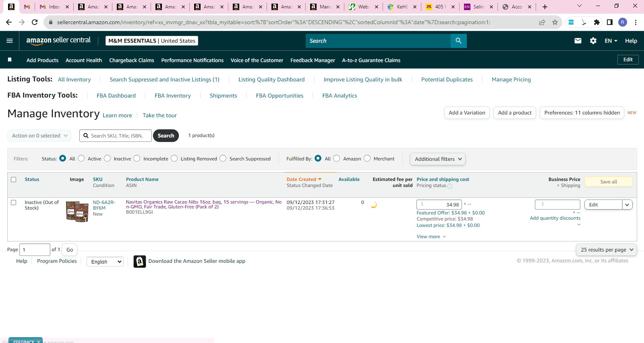Image resolution: width=644 pixels, height=343 pixels.
Task: Click the 34.98 price input field
Action: pos(439,204)
